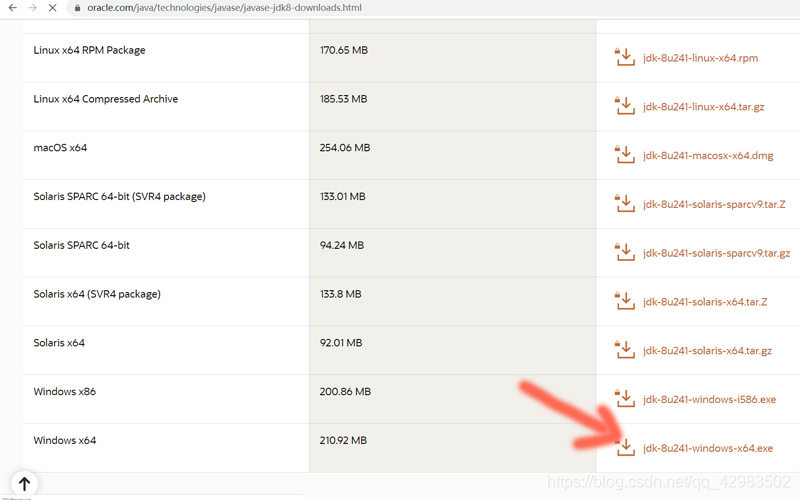The image size is (800, 500).
Task: Open jdk-8u241-macosx-x64.dmg link
Action: coord(708,156)
